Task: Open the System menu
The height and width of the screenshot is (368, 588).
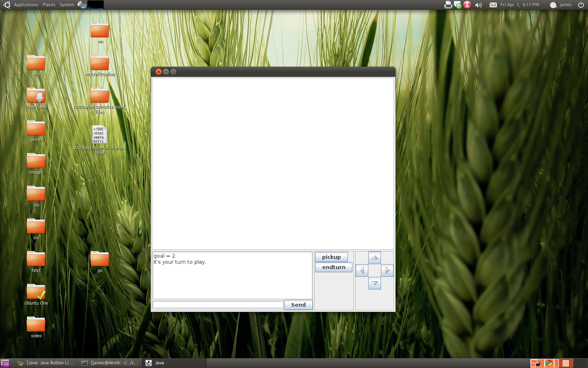Action: 67,4
